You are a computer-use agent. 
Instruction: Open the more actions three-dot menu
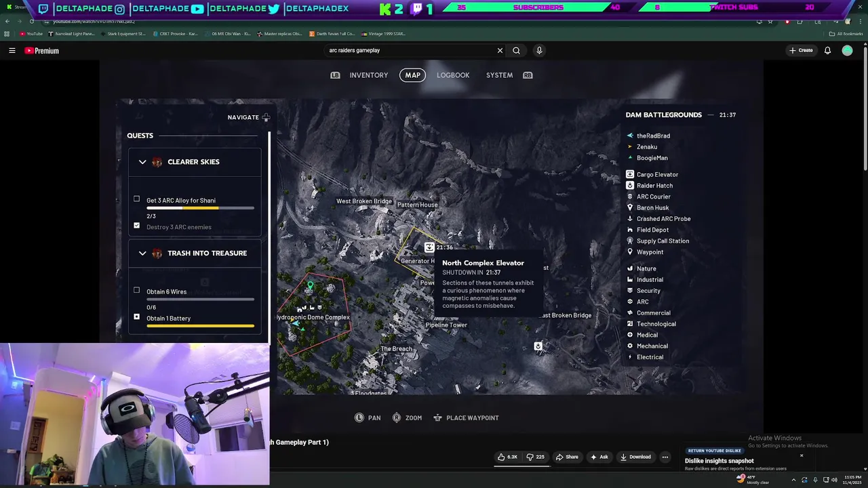click(665, 457)
